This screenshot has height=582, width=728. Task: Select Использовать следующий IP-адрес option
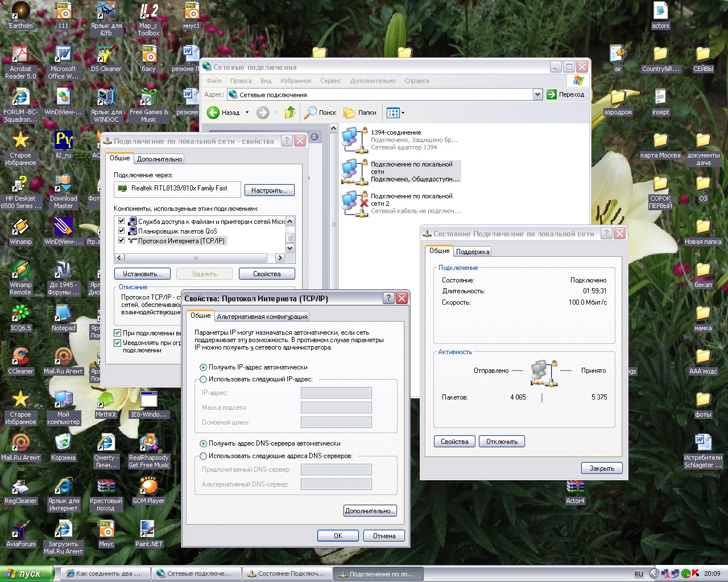[203, 380]
